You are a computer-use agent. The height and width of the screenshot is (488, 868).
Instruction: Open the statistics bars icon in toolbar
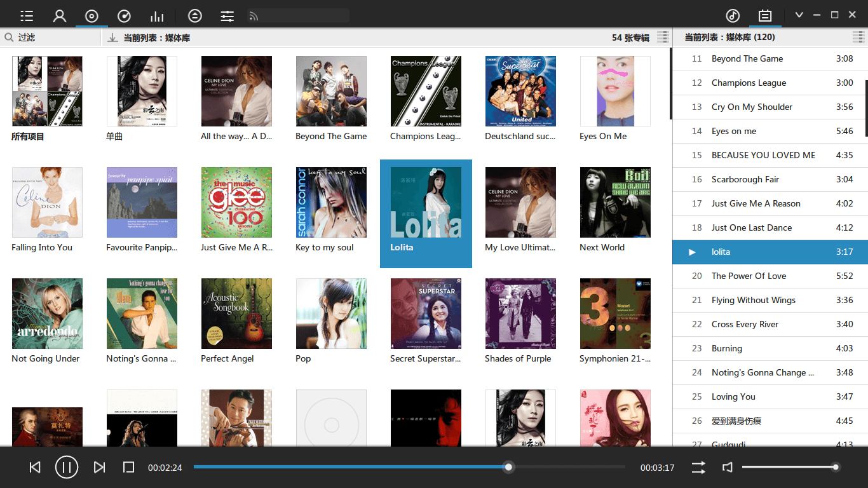pos(157,15)
